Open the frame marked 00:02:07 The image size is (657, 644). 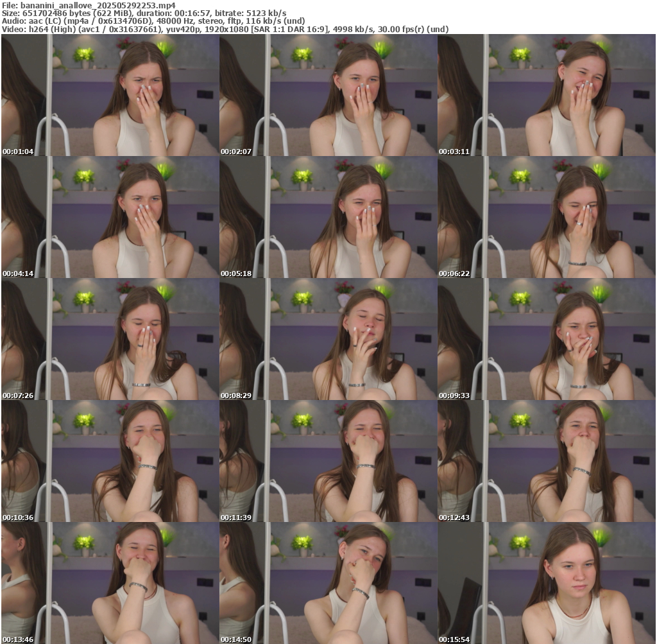pos(328,95)
